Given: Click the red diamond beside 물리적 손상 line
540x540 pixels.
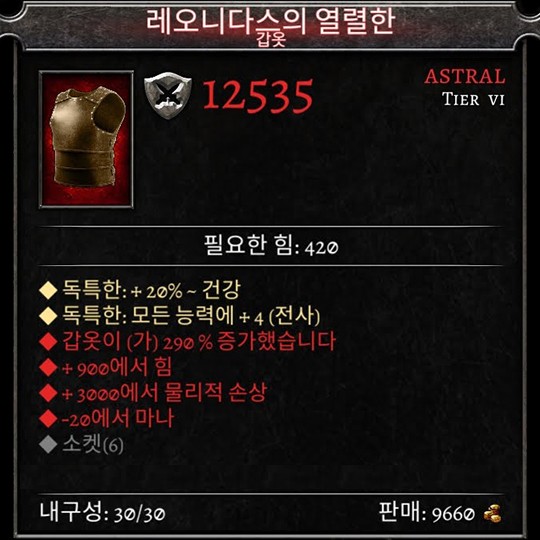Looking at the screenshot, I should click(48, 393).
